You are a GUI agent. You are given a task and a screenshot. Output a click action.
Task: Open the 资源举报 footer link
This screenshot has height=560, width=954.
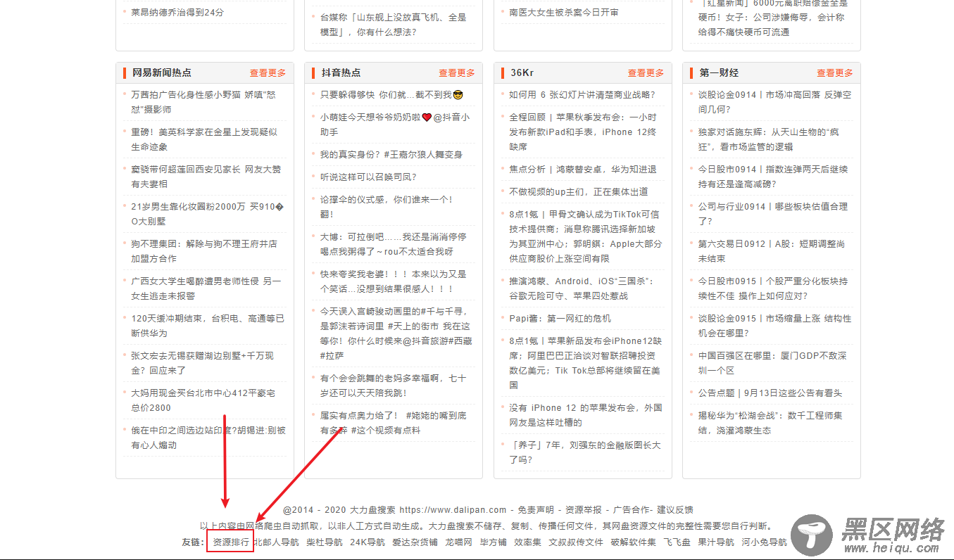point(584,510)
